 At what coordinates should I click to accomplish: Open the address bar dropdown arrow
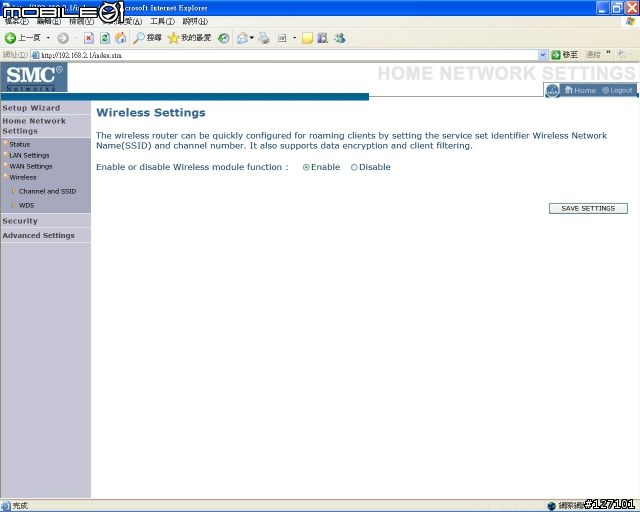click(542, 55)
